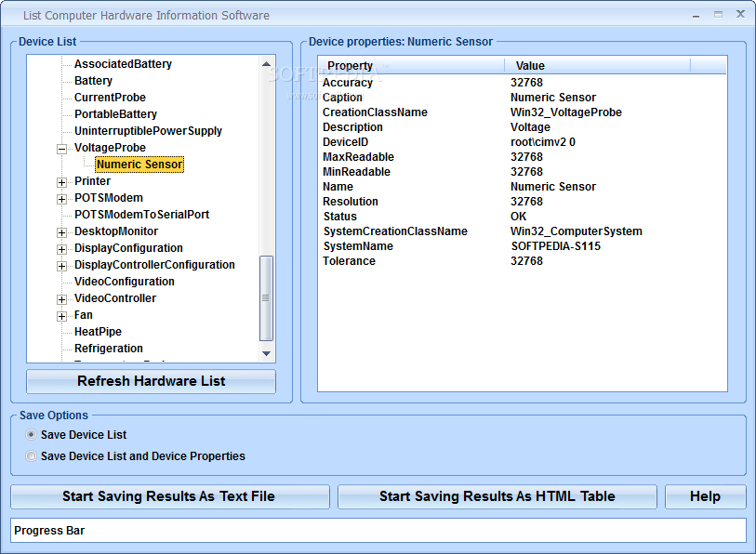
Task: Click the device list scroll up arrow
Action: point(266,63)
